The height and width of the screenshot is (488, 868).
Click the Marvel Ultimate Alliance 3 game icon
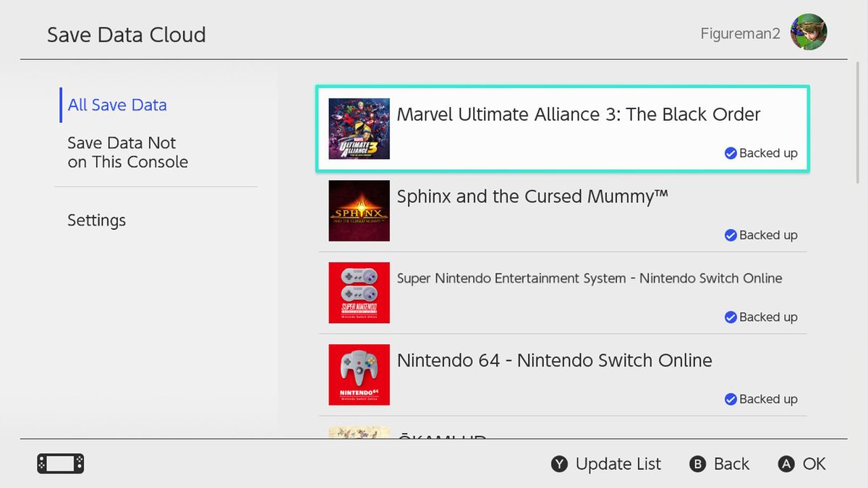coord(359,129)
